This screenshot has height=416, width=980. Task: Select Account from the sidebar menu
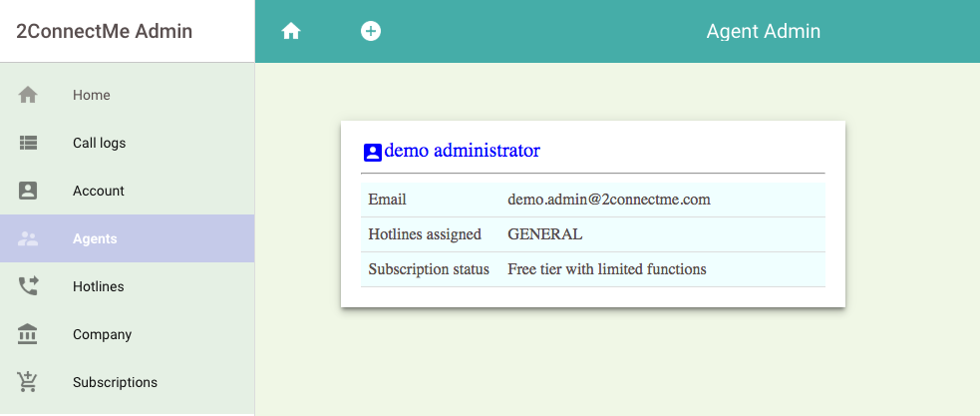pos(99,191)
